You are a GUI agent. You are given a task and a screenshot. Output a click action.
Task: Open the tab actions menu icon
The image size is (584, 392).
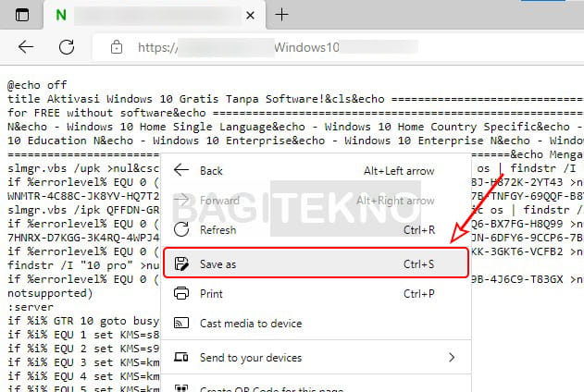(x=22, y=15)
